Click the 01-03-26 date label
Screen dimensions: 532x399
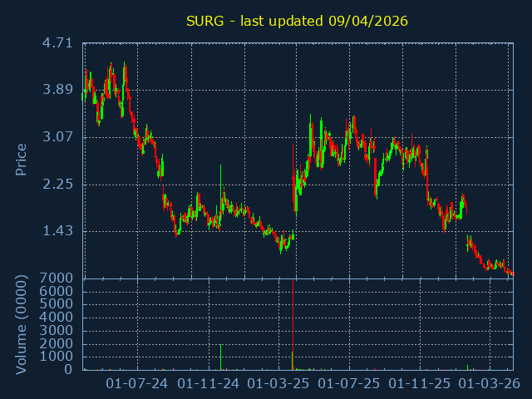coord(490,383)
